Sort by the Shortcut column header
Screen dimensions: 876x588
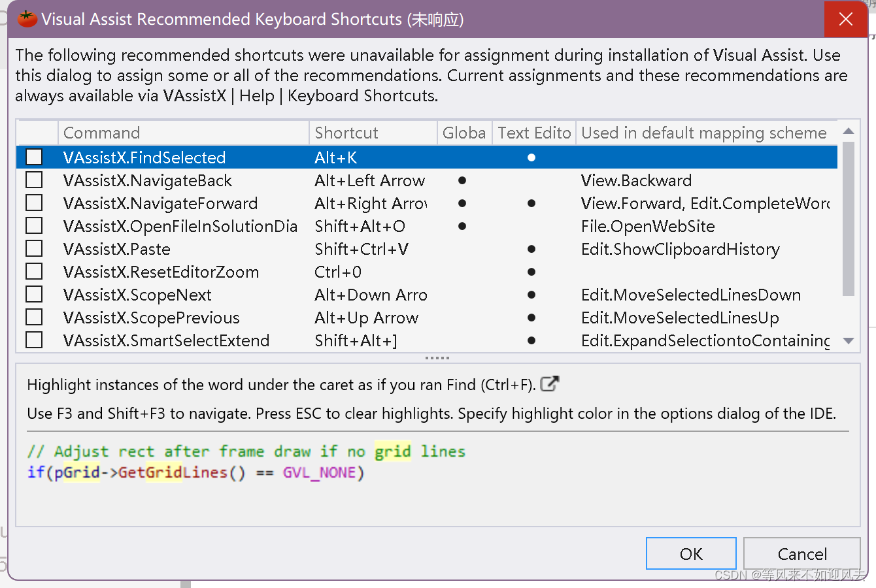[373, 133]
